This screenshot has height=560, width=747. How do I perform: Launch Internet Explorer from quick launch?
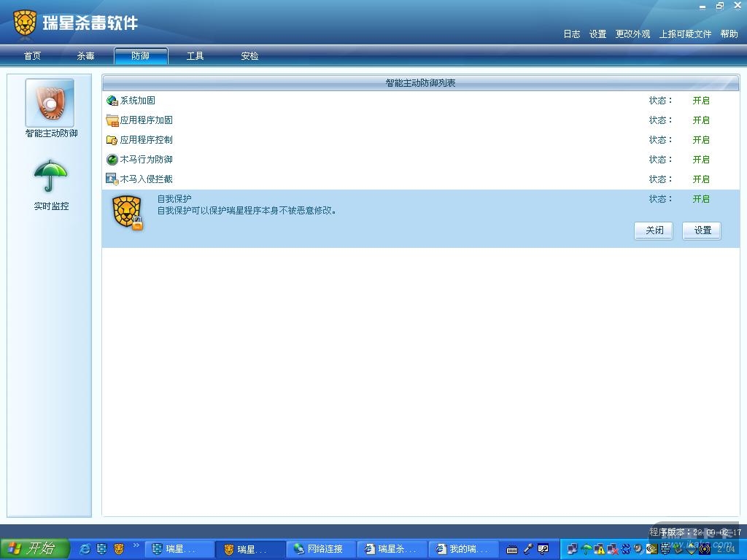click(x=85, y=549)
